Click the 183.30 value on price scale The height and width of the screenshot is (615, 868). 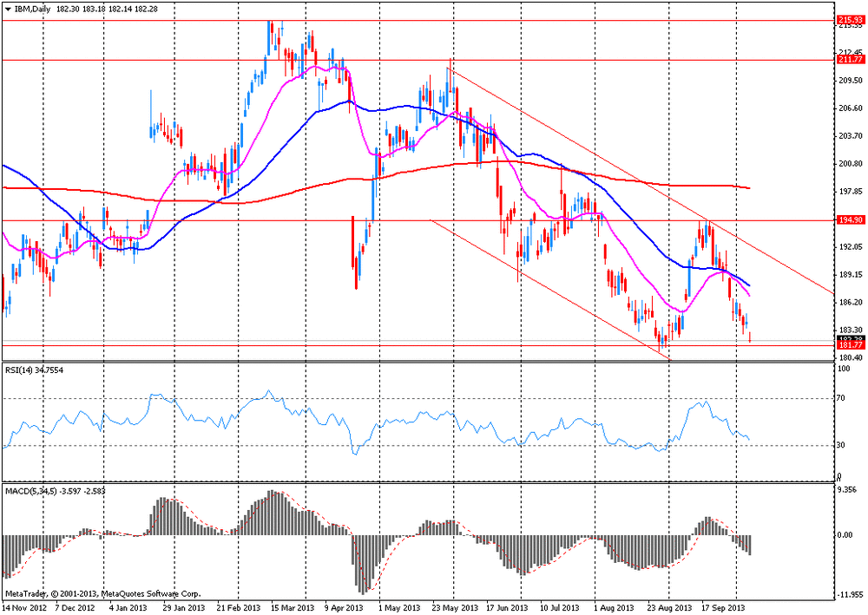pos(851,330)
